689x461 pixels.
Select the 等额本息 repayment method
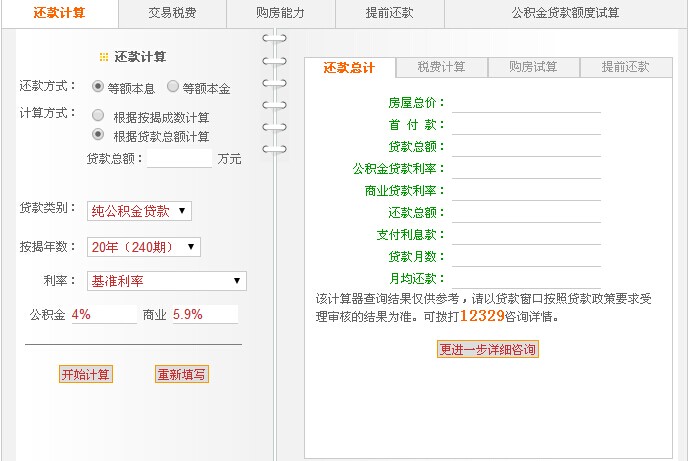pos(98,87)
